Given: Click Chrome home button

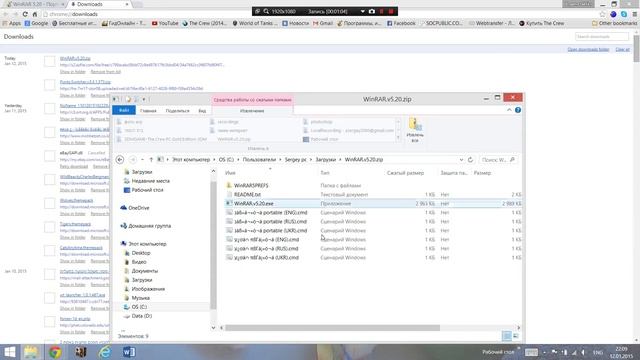Looking at the screenshot, I should [x=35, y=14].
